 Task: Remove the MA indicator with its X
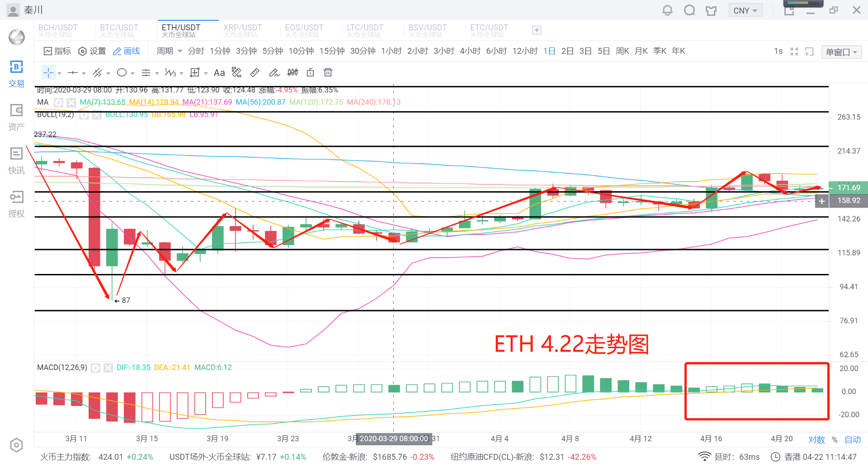coord(71,103)
